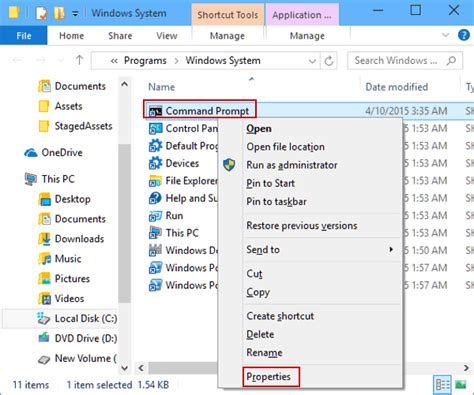Viewport: 474px width, 395px height.
Task: Open the address bar history dropdown
Action: [x=312, y=61]
